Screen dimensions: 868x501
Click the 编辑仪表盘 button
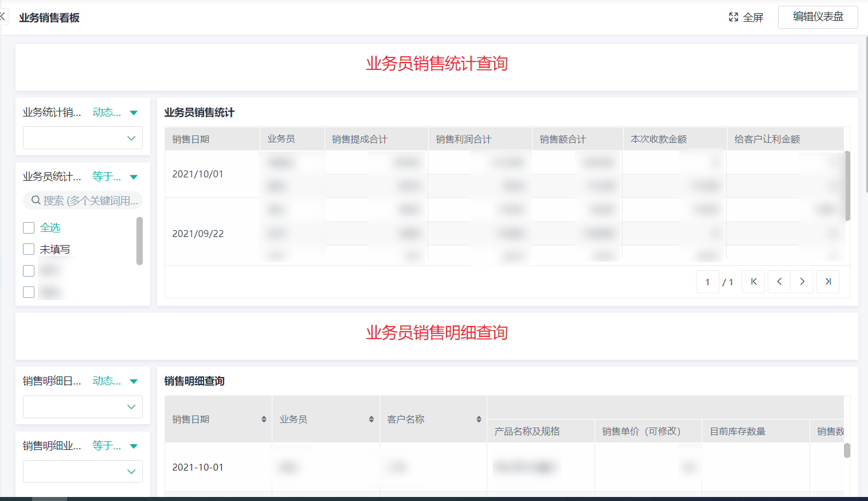[818, 17]
